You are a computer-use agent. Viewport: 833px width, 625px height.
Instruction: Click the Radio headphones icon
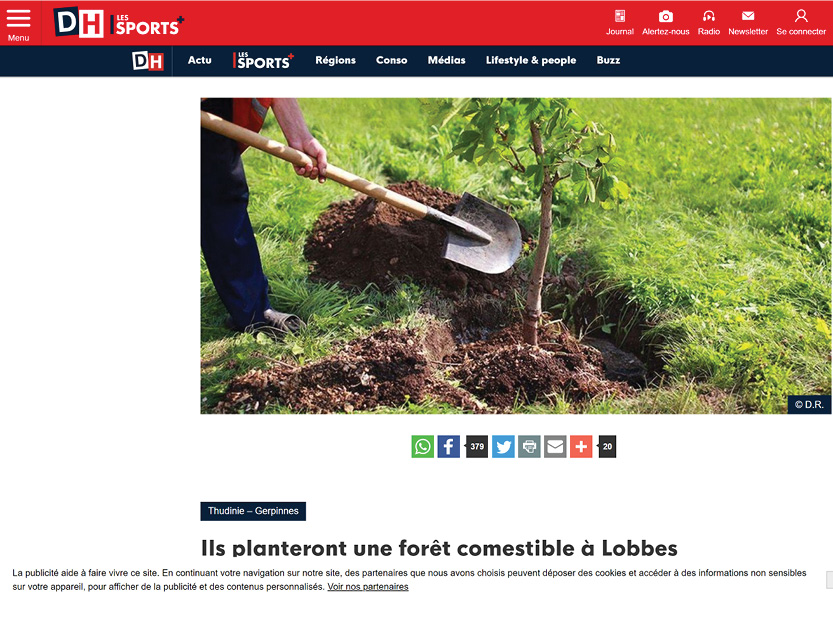[708, 16]
